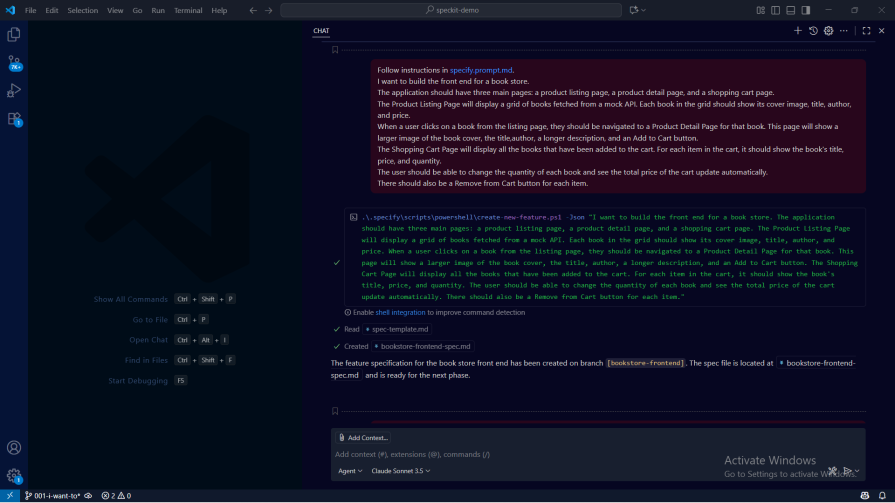Open the Run and Debug view
This screenshot has height=503, width=895.
click(x=14, y=91)
